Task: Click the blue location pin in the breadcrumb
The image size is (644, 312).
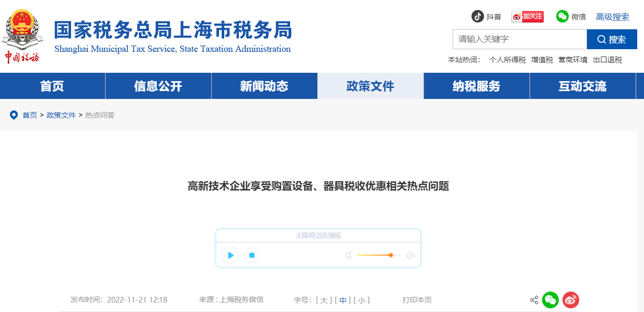Action: click(14, 115)
